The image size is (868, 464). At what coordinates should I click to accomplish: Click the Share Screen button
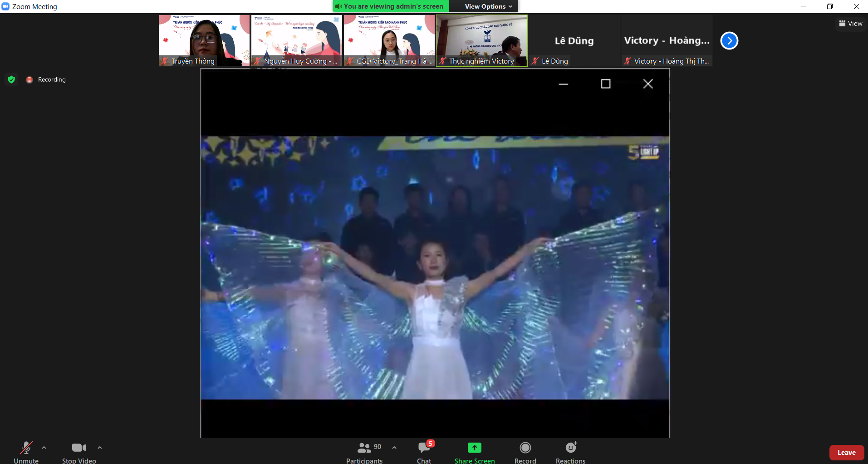pos(474,451)
